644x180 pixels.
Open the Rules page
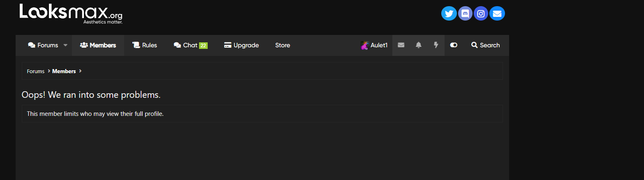point(145,45)
